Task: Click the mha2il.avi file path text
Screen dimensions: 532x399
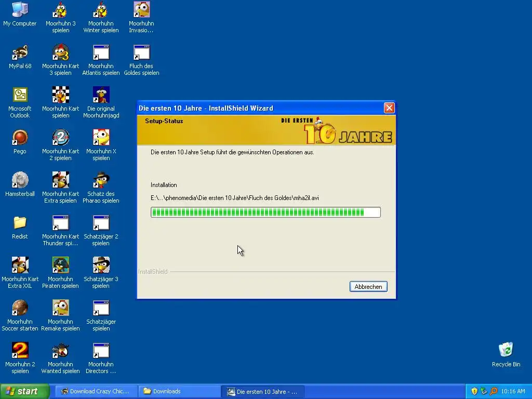Action: coord(235,198)
